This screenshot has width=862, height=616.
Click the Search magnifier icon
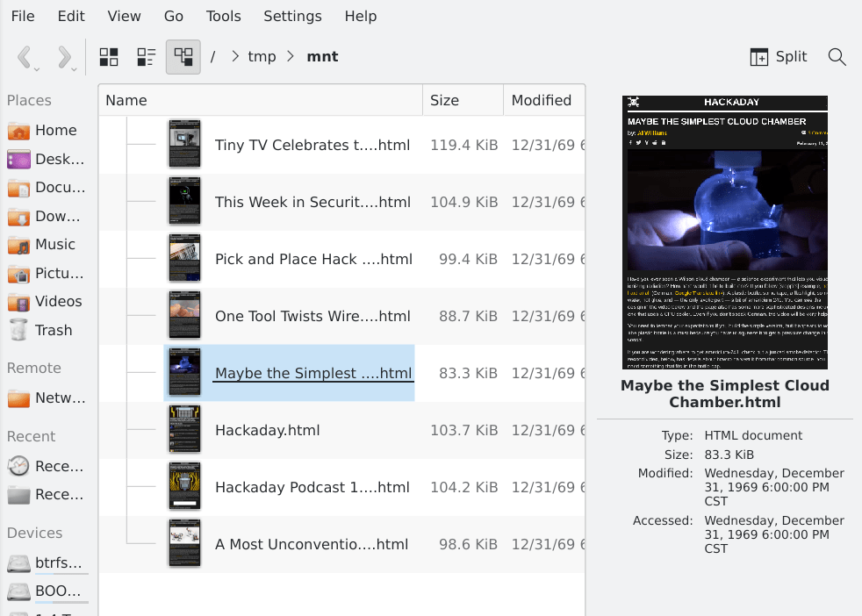837,57
